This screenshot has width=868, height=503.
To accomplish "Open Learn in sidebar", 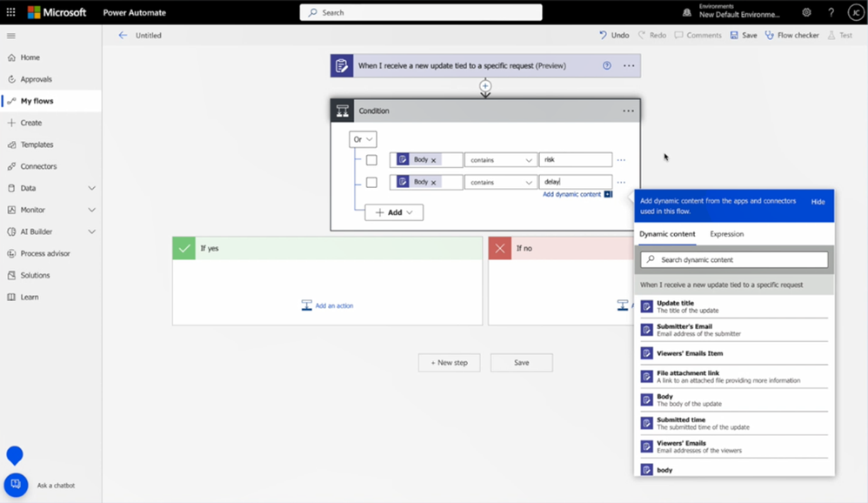I will click(x=50, y=297).
